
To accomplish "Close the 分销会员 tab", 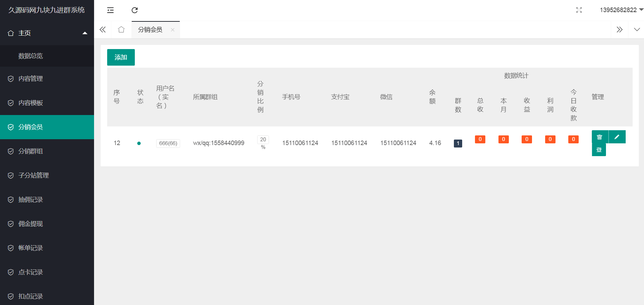I will [172, 30].
